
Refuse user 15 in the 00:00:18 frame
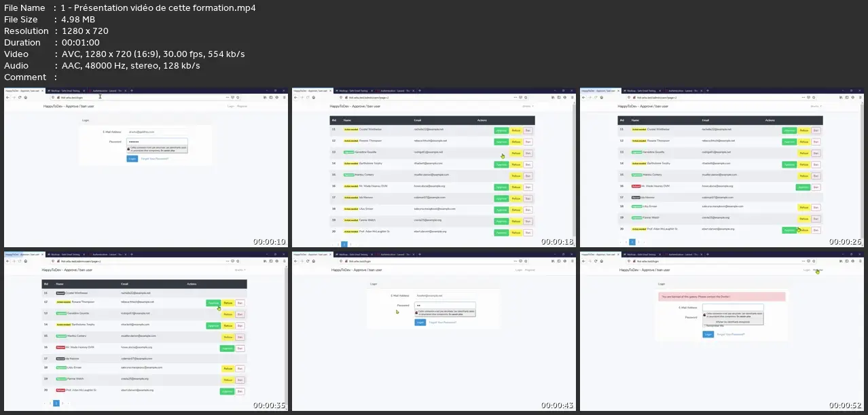516,176
